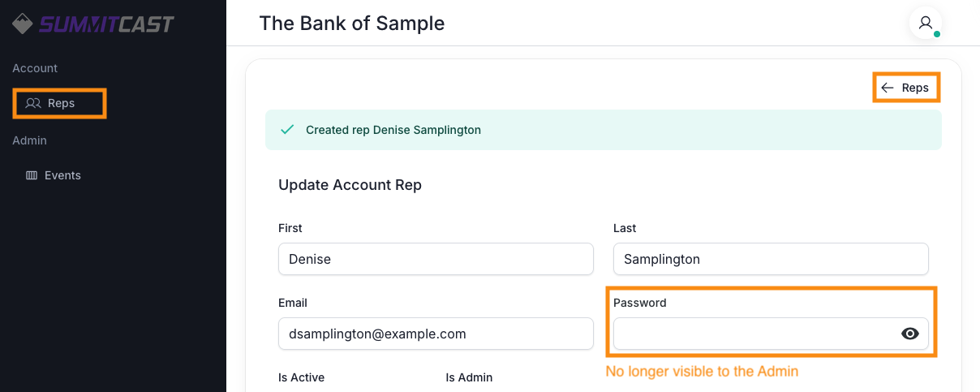Click the Created rep Denise Samplington banner

(x=604, y=130)
